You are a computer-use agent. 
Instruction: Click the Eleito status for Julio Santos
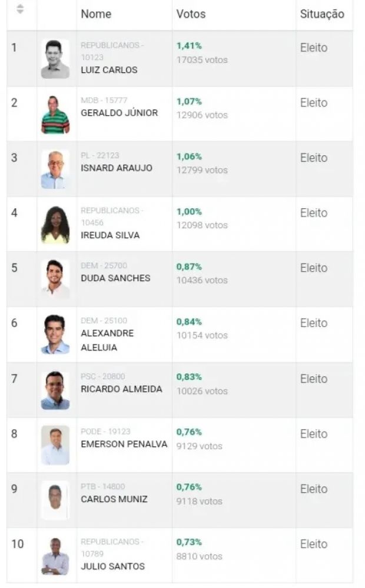coord(314,544)
